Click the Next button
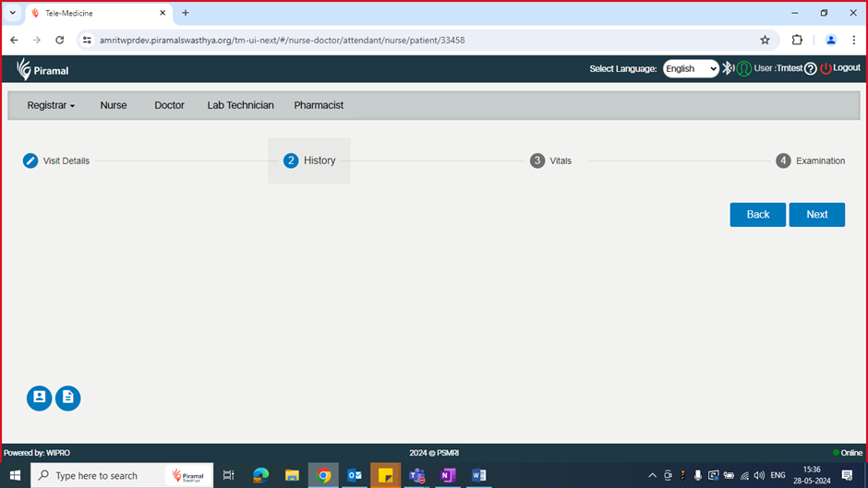This screenshot has height=488, width=868. pos(816,215)
